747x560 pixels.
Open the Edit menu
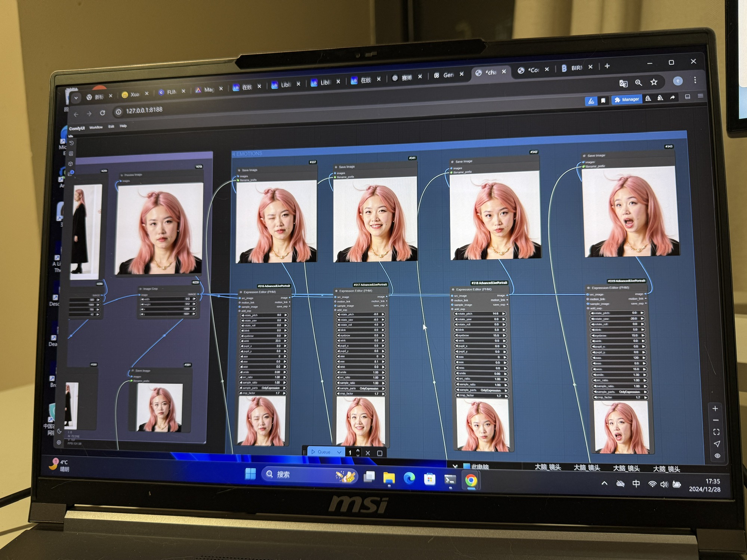click(111, 127)
